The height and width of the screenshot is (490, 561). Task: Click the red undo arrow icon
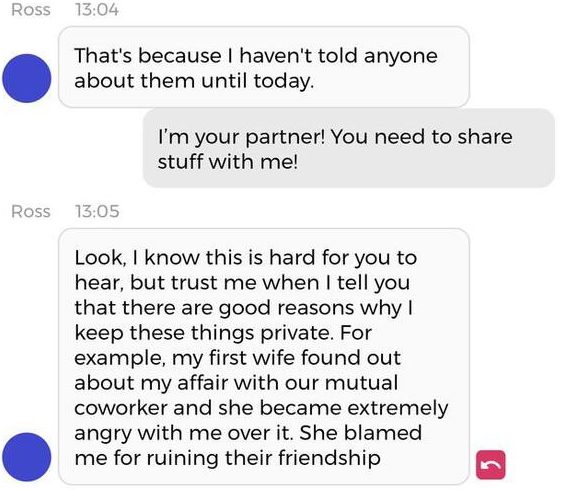pyautogui.click(x=491, y=464)
